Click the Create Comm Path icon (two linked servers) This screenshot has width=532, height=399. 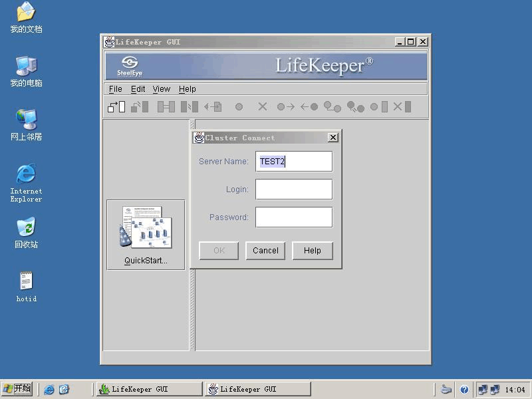point(166,107)
